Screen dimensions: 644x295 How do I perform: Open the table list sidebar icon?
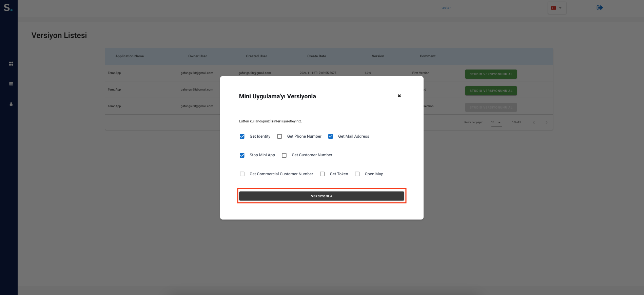pyautogui.click(x=11, y=84)
